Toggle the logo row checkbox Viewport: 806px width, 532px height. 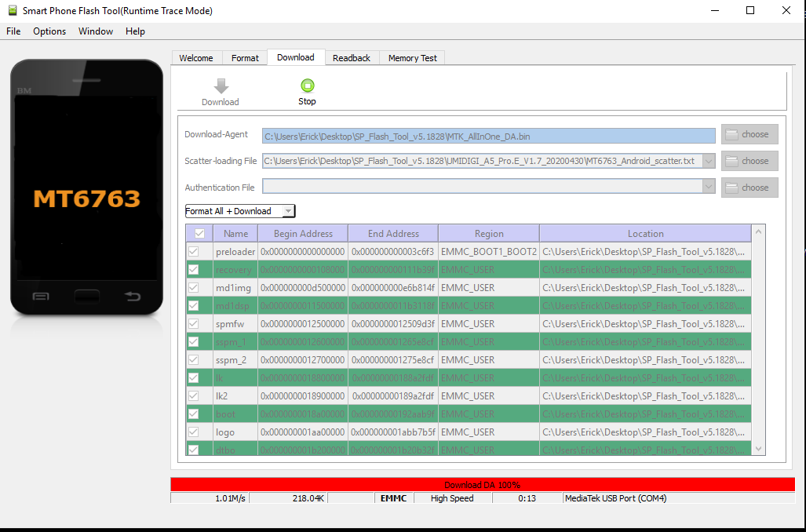pyautogui.click(x=193, y=432)
